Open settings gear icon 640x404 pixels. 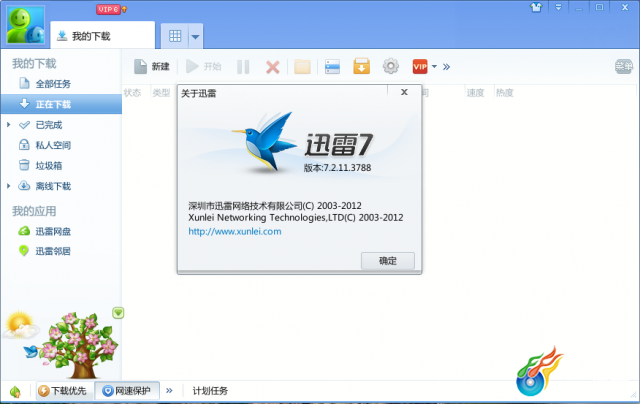tap(391, 66)
